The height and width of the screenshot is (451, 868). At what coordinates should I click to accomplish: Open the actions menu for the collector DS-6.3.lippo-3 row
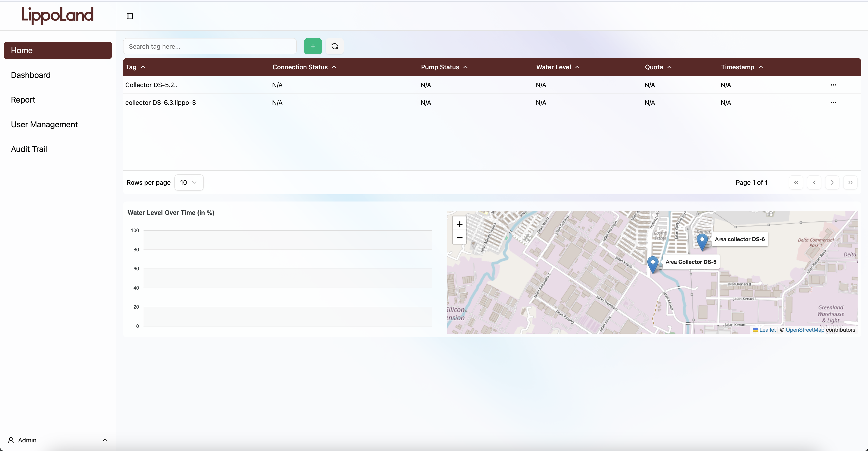pos(833,103)
